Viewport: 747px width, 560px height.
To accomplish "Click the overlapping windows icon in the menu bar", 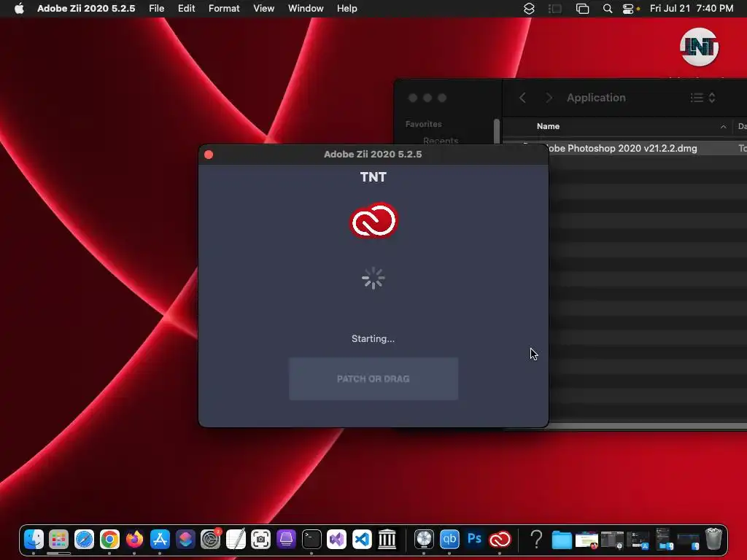I will click(x=582, y=9).
